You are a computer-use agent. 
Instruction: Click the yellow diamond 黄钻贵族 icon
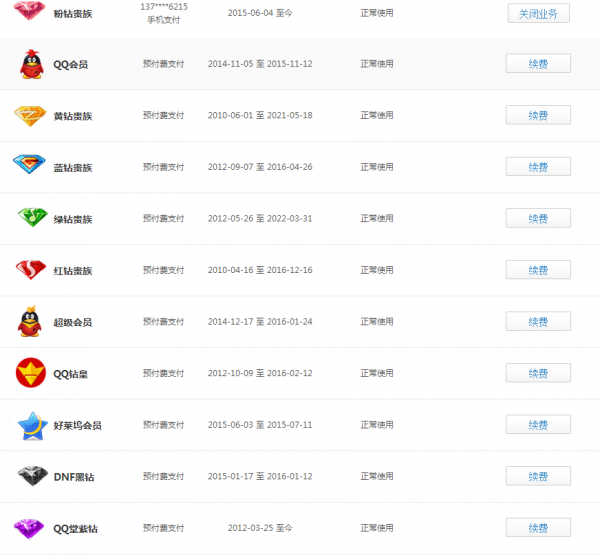[x=30, y=116]
